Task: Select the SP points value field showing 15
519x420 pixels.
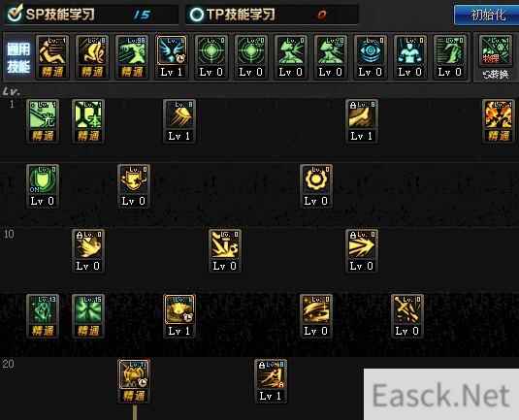Action: (x=142, y=15)
